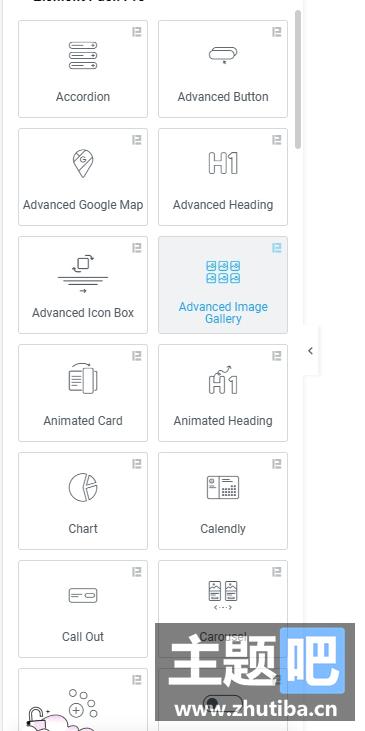Choose the Chart pie widget
The image size is (365, 731).
pos(83,501)
